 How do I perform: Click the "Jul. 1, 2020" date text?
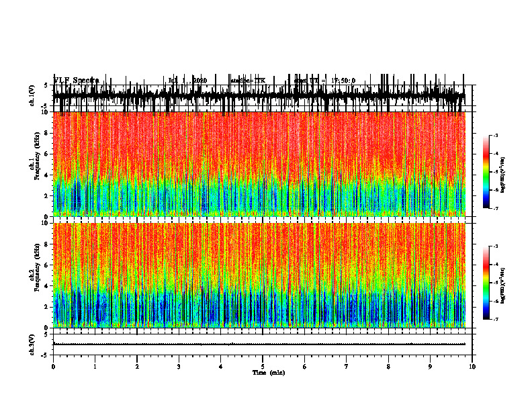click(x=187, y=81)
